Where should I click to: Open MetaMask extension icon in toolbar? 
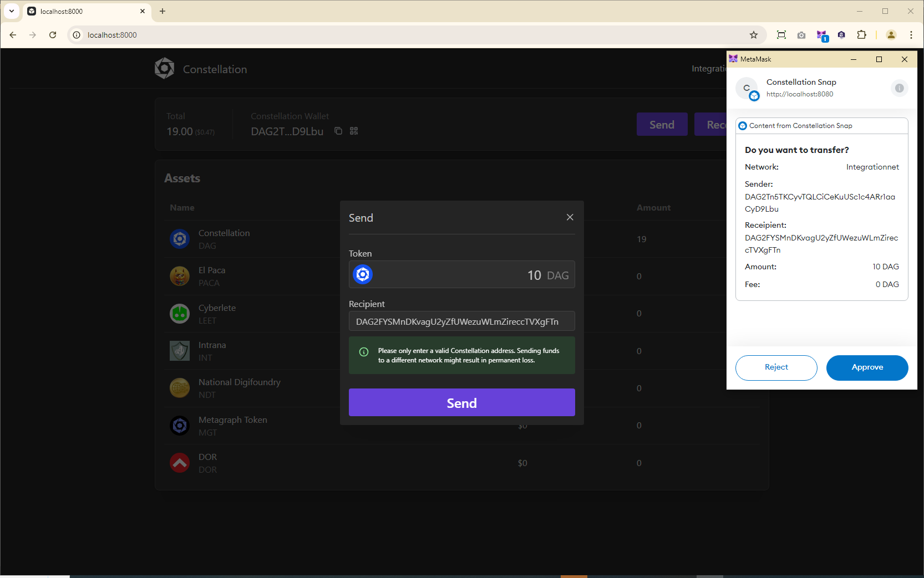click(x=822, y=35)
